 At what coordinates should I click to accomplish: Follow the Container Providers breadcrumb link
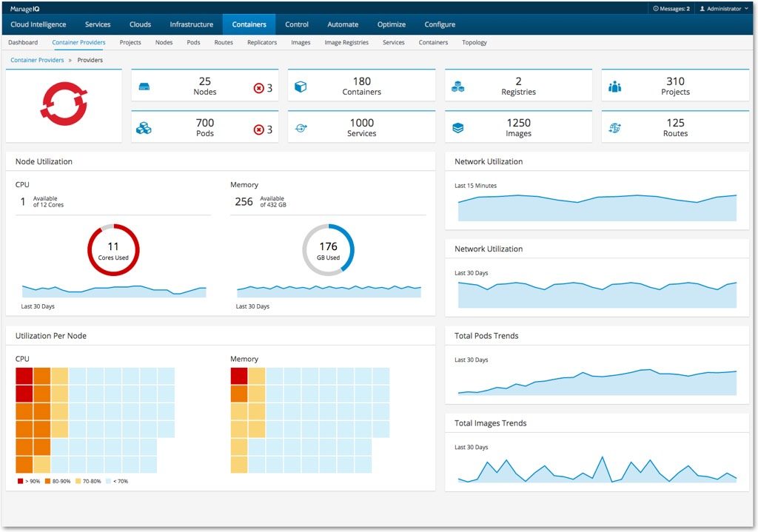point(37,60)
